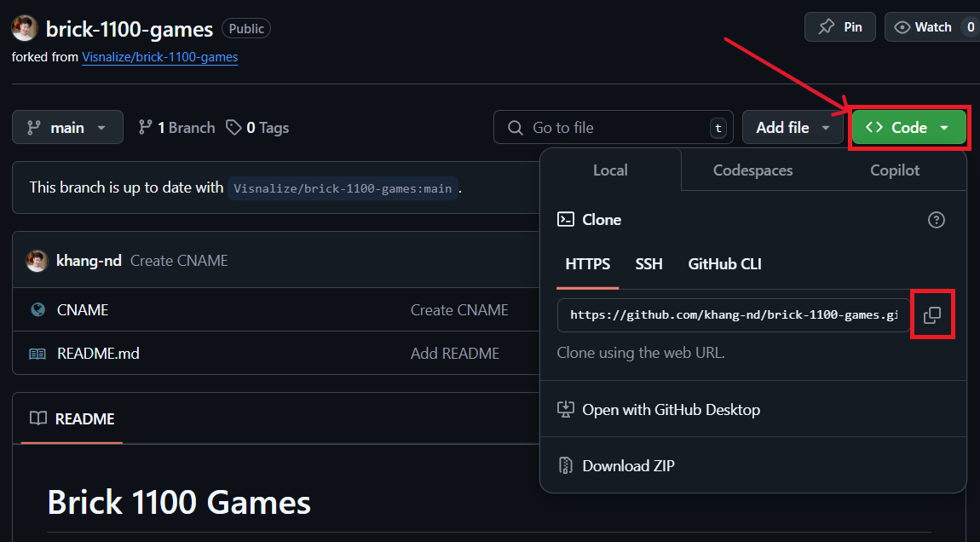Expand the Add file dropdown

(x=793, y=128)
